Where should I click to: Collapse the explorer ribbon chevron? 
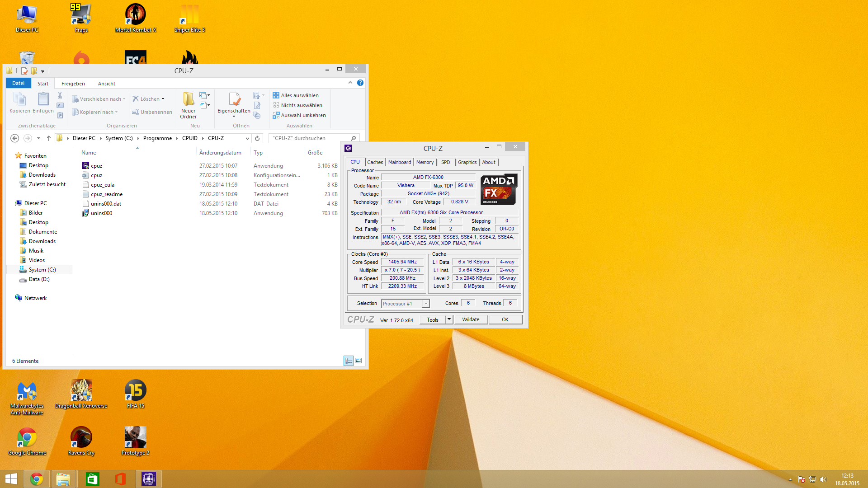350,83
